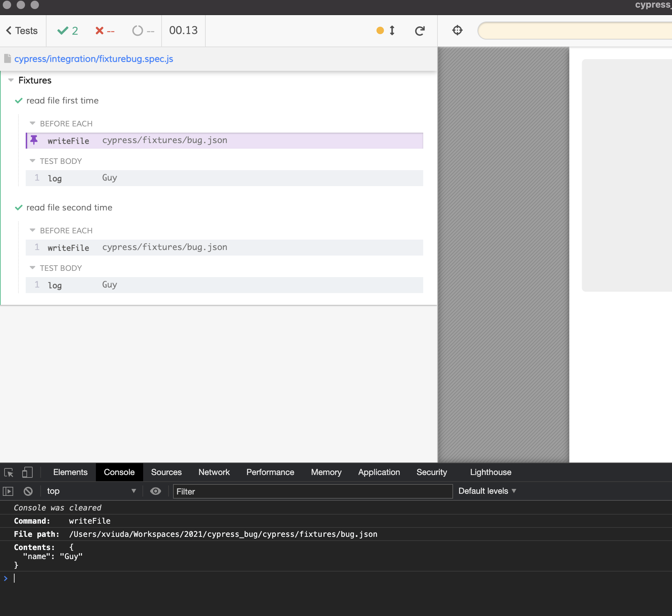Switch to the Elements tab
Screen dimensions: 672x616
pos(70,472)
